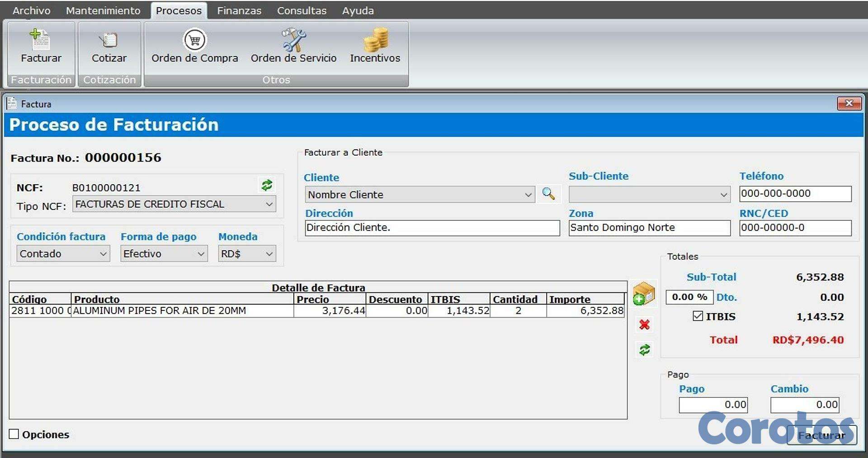Delete line with red X icon
The height and width of the screenshot is (458, 868).
(644, 324)
